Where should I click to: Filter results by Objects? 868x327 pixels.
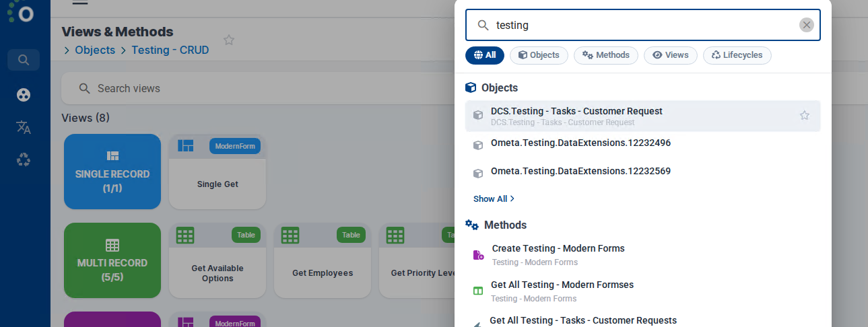(x=539, y=55)
